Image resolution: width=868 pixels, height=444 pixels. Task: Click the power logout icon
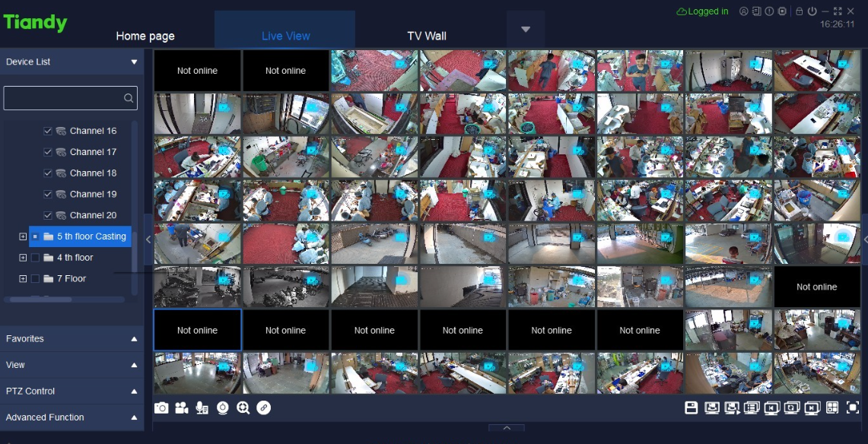point(812,11)
